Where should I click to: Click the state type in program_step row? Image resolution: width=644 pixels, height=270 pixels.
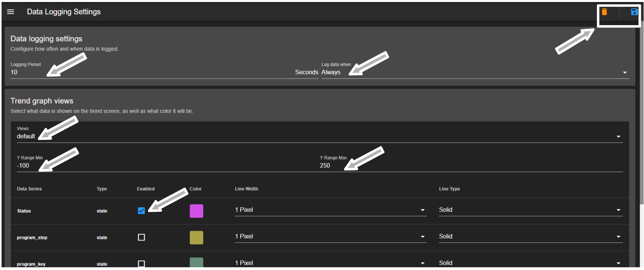click(102, 238)
